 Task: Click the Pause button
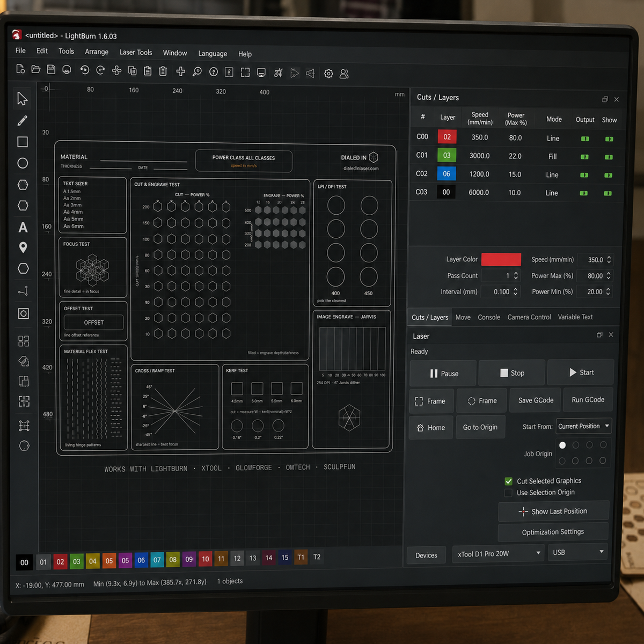click(444, 374)
